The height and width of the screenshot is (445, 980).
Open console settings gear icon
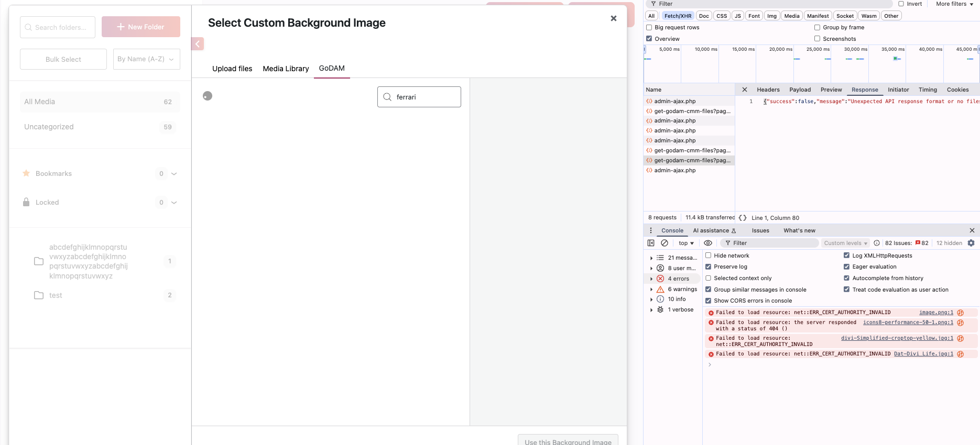[x=971, y=243]
